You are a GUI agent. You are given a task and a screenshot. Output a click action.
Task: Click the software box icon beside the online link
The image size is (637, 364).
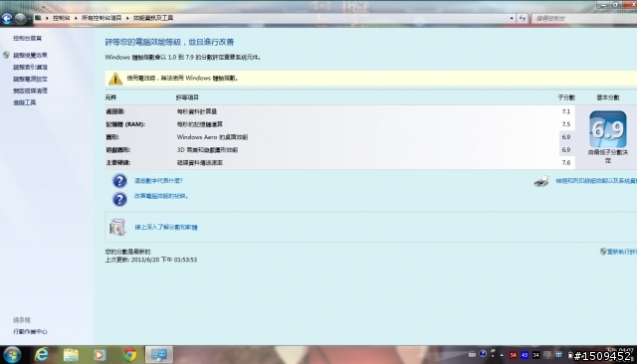tap(117, 227)
